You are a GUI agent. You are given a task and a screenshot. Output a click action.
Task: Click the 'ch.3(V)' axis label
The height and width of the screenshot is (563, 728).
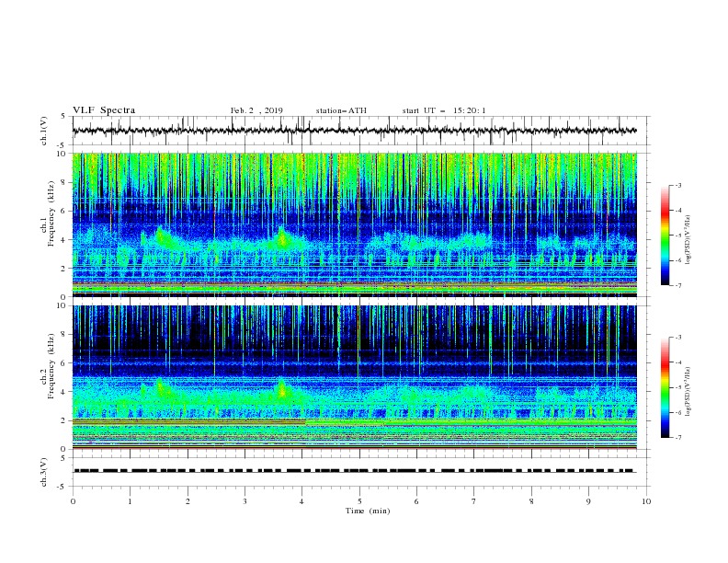pos(44,473)
